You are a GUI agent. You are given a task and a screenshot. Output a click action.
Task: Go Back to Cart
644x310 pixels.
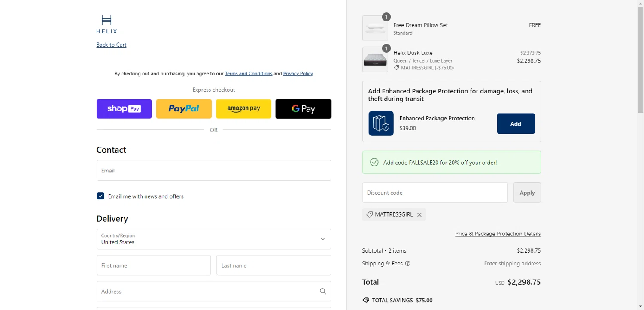[x=111, y=45]
